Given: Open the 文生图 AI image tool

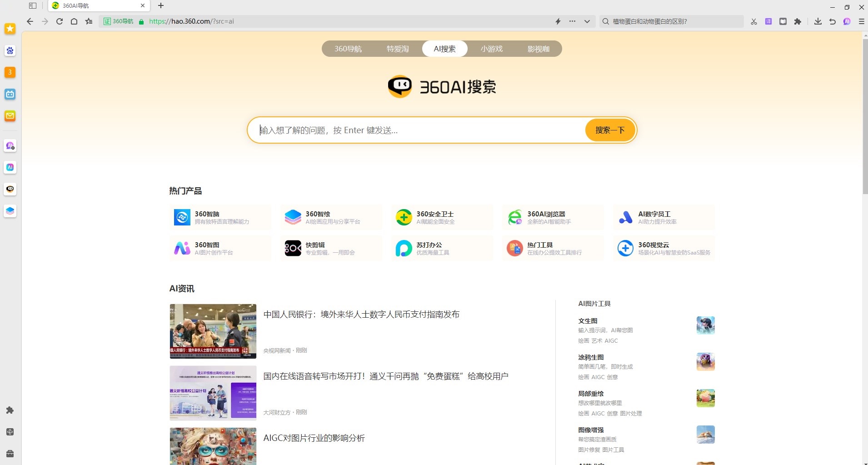Looking at the screenshot, I should tap(587, 321).
